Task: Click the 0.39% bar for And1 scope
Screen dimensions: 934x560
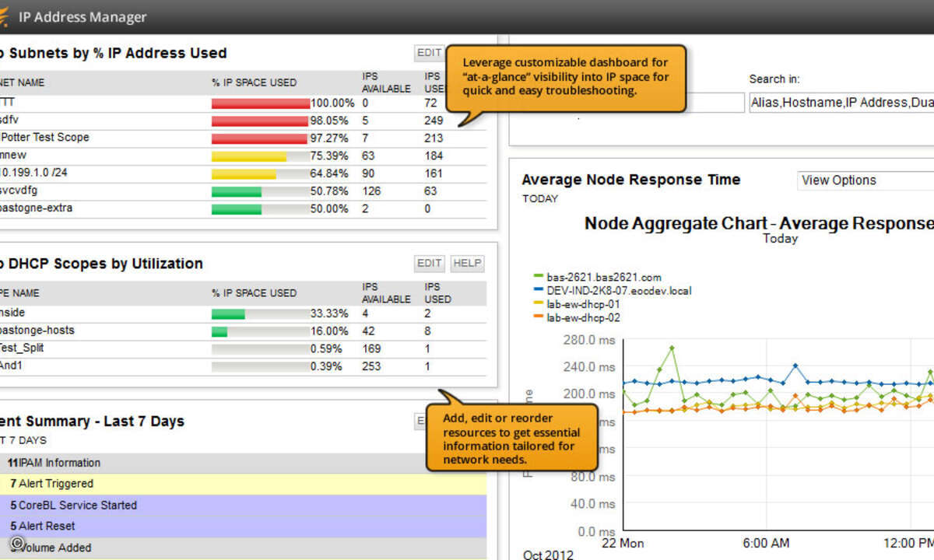Action: (260, 366)
